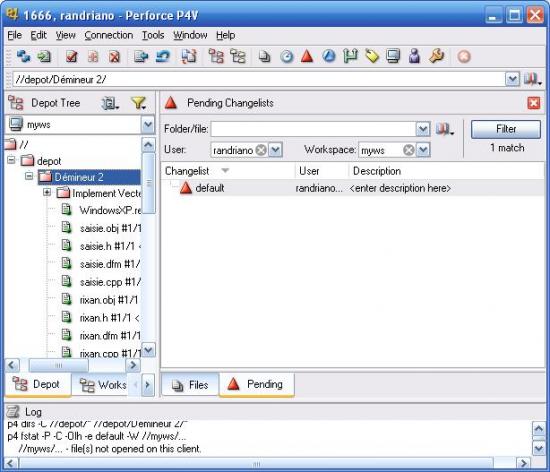Click the blue revert arrow toolbar icon
Viewport: 550px width, 472px height.
pos(162,56)
